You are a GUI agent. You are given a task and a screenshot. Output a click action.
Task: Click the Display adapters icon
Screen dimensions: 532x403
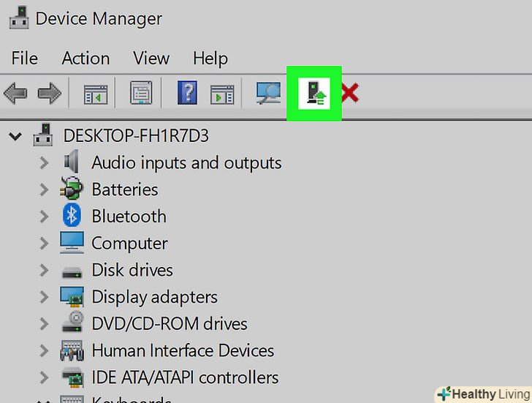point(72,297)
